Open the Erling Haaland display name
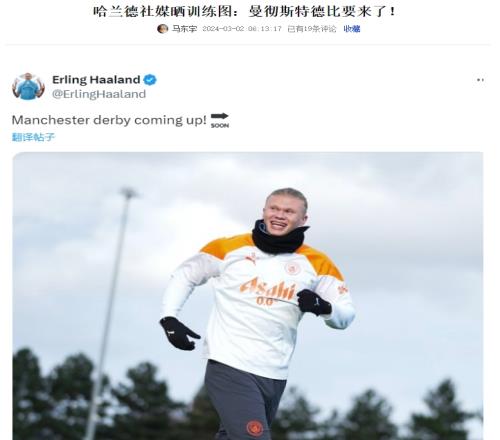The height and width of the screenshot is (440, 500). click(96, 80)
